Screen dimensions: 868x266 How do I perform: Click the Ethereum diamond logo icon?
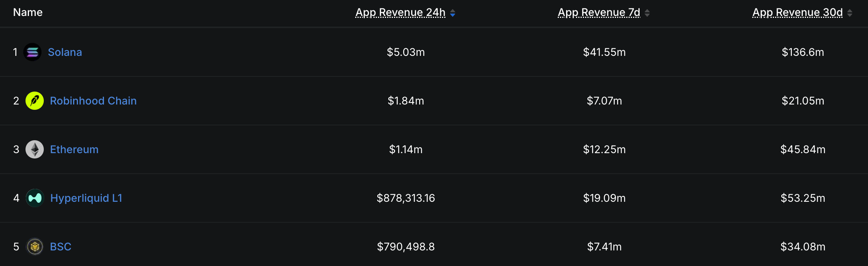click(x=35, y=149)
